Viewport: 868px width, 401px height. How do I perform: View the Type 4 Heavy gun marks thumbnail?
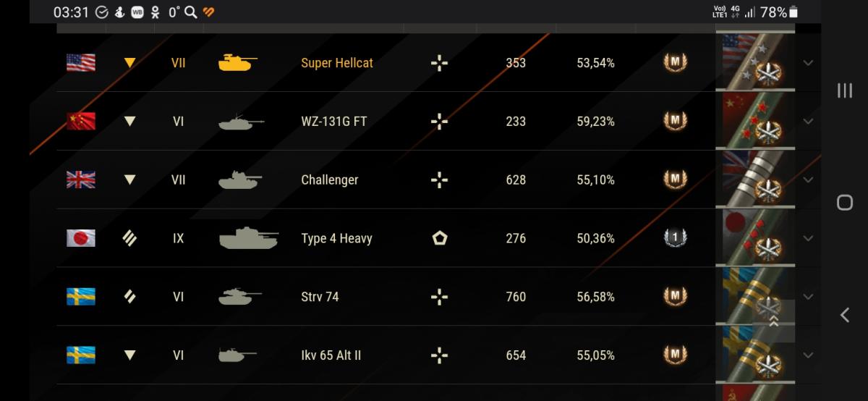click(x=755, y=238)
